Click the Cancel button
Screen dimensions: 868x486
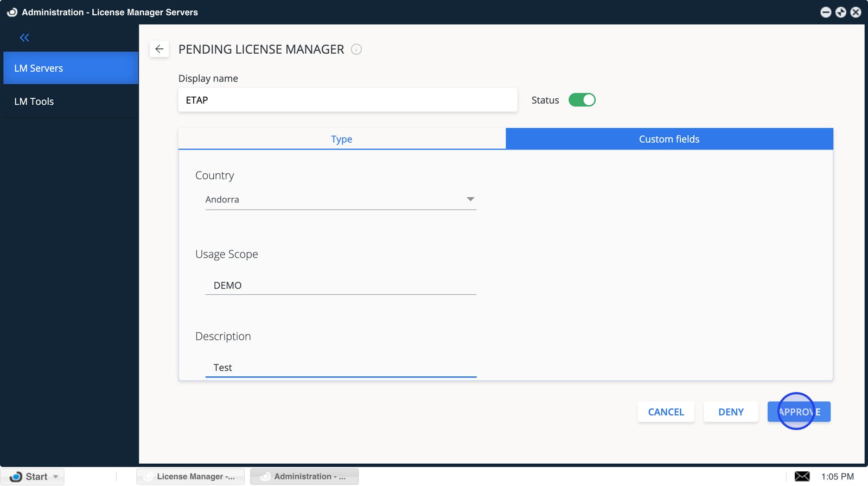click(666, 412)
